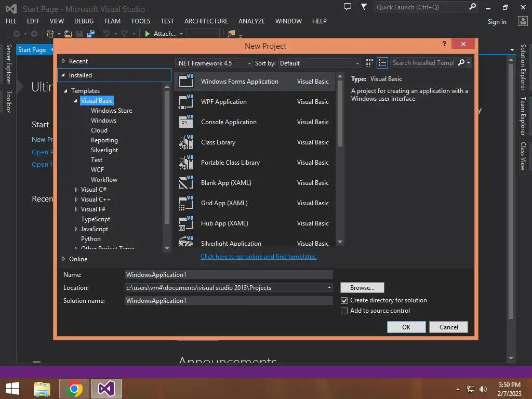Click the New Project toolbar icon

click(50, 34)
